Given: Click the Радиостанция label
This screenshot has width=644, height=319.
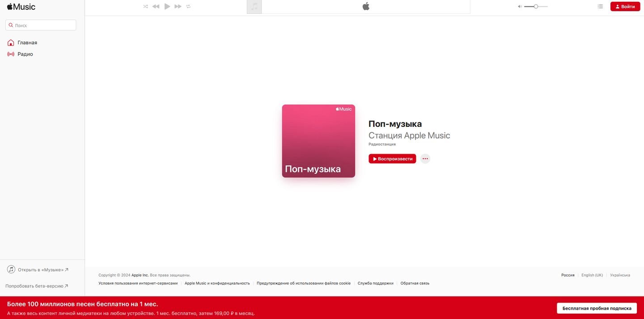Looking at the screenshot, I should click(x=382, y=144).
